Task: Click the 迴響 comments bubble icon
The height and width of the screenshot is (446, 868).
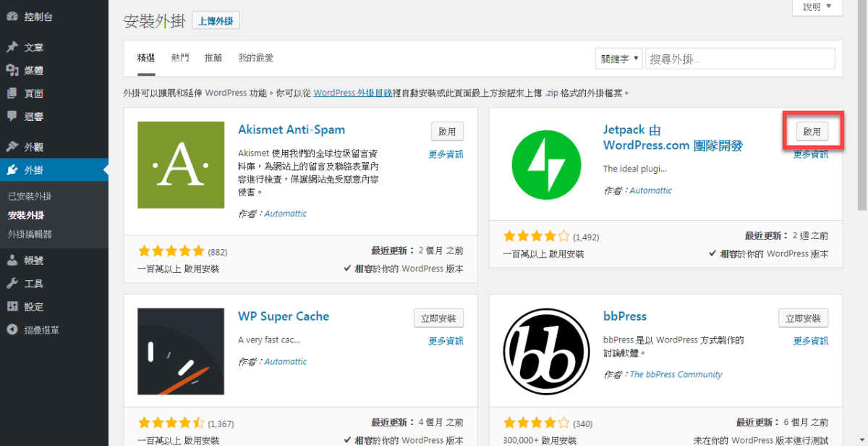Action: click(x=12, y=116)
